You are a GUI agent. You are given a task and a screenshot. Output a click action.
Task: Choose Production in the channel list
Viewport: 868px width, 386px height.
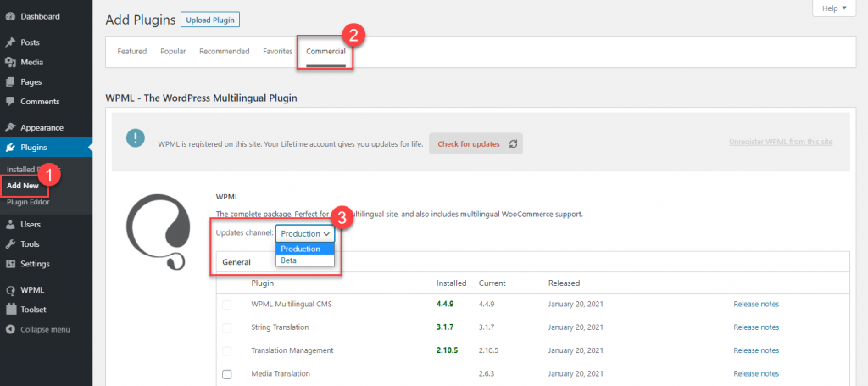click(x=305, y=249)
